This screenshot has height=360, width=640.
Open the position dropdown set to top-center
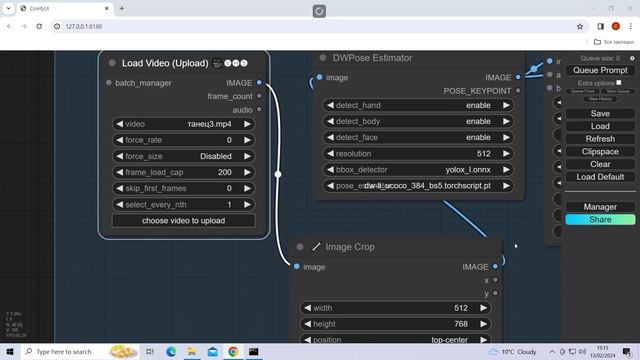tap(395, 339)
